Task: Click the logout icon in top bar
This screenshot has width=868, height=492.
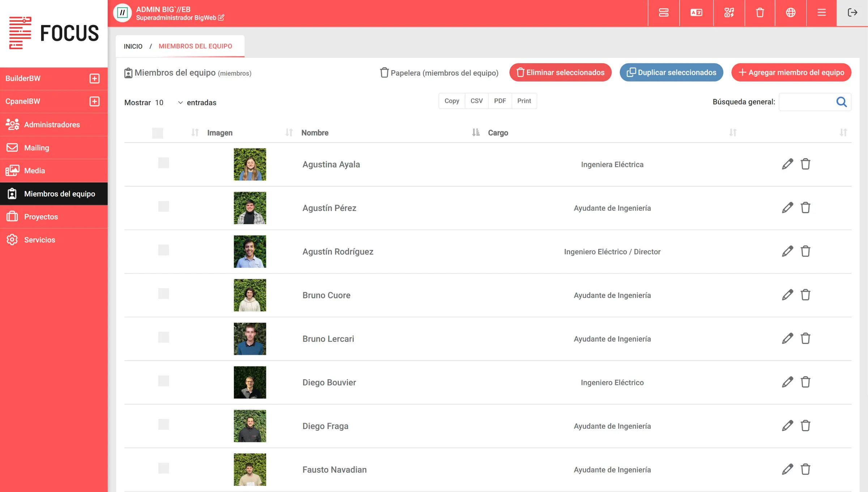Action: (x=852, y=13)
